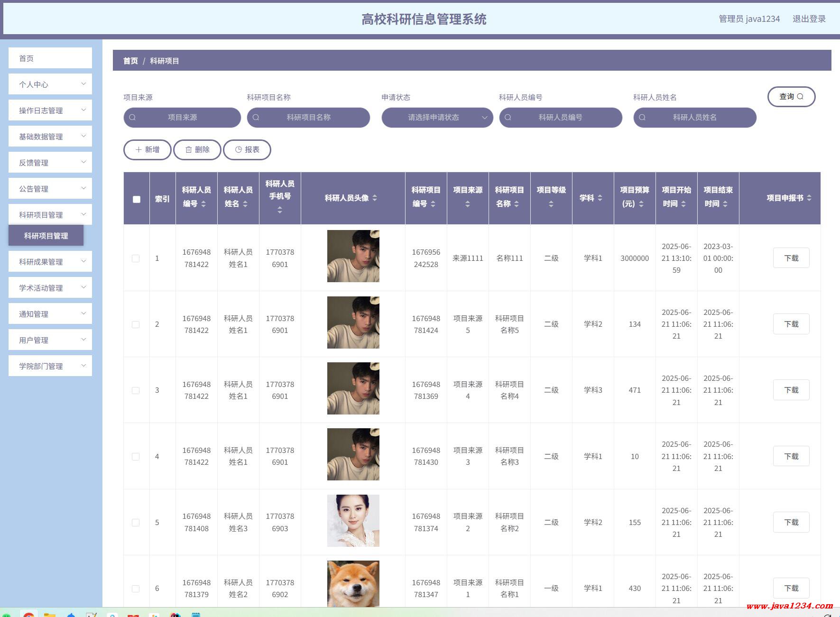Click the 查询 search button

click(x=791, y=97)
